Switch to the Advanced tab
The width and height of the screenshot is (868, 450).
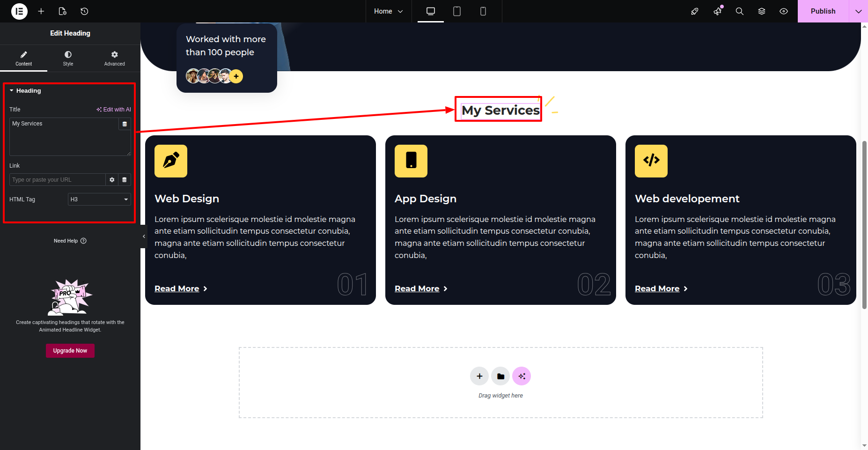click(x=114, y=59)
